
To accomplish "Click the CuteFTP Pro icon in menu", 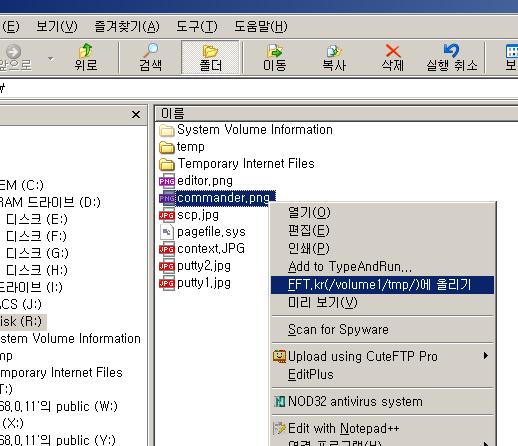I will pyautogui.click(x=279, y=356).
